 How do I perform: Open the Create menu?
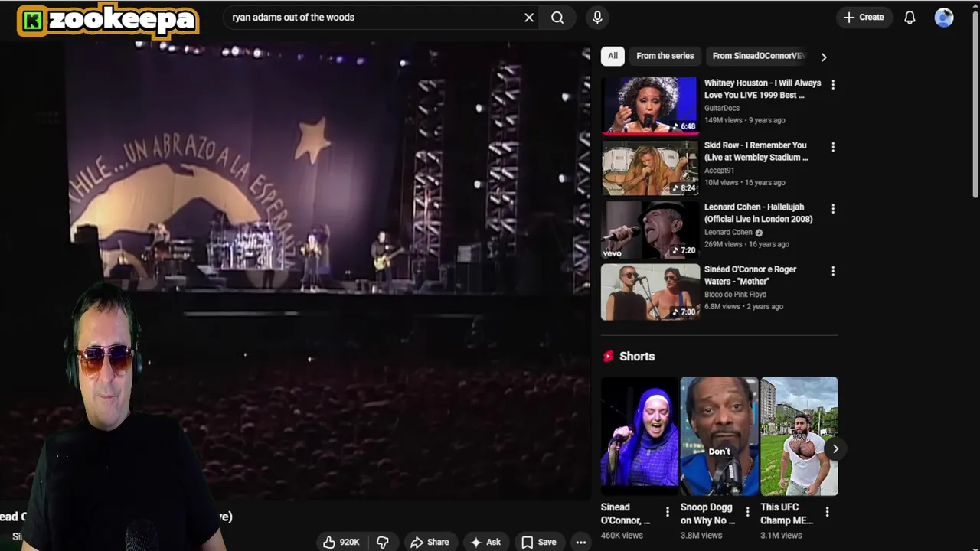[x=864, y=17]
